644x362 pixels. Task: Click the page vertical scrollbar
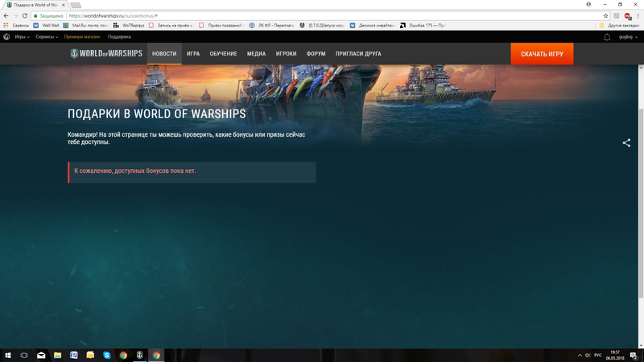point(641,204)
